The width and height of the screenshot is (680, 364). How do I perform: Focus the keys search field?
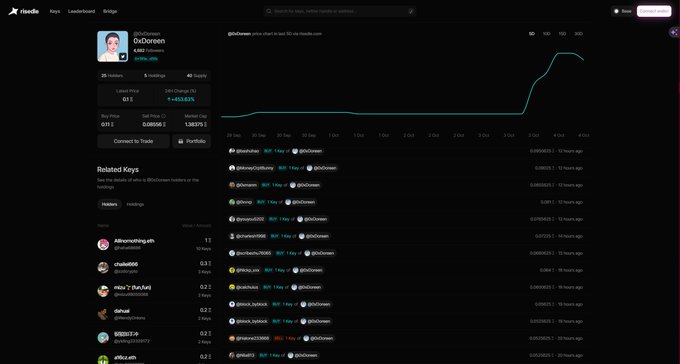tap(340, 11)
